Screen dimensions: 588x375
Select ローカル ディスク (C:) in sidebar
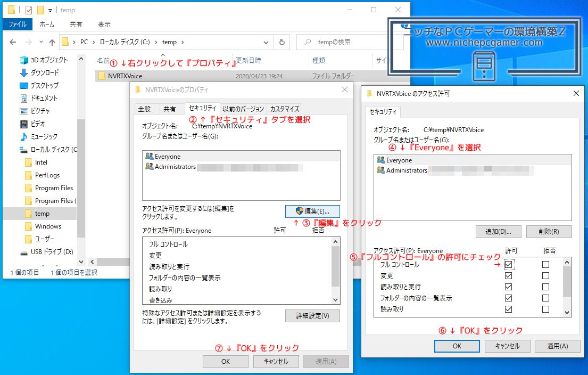coord(48,149)
